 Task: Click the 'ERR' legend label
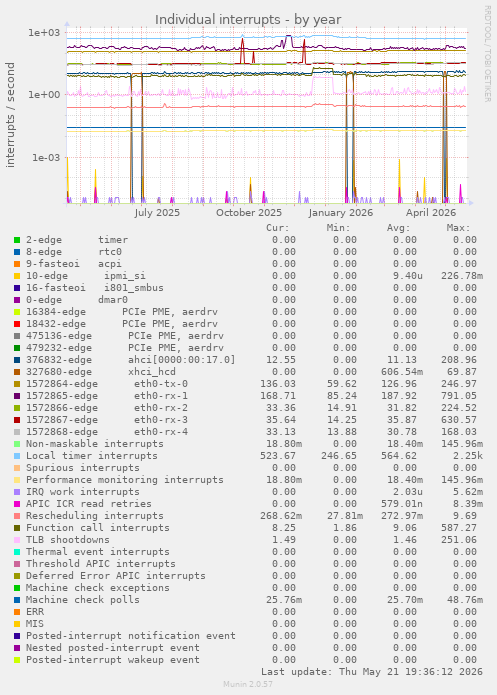(x=35, y=611)
